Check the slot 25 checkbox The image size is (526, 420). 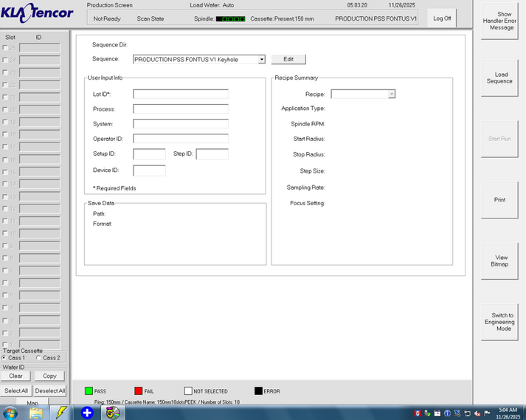tap(5, 48)
